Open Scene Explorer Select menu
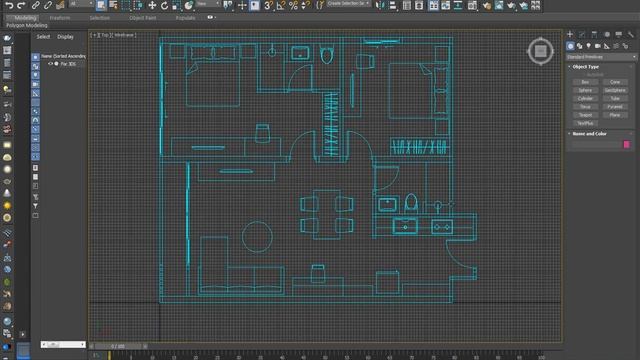Viewport: 640px width, 360px height. (x=43, y=37)
